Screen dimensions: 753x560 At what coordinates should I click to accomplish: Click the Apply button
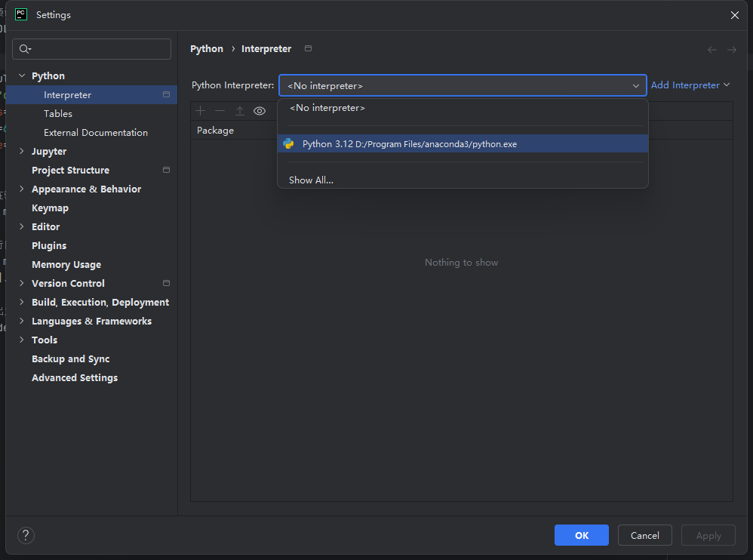[x=708, y=535]
